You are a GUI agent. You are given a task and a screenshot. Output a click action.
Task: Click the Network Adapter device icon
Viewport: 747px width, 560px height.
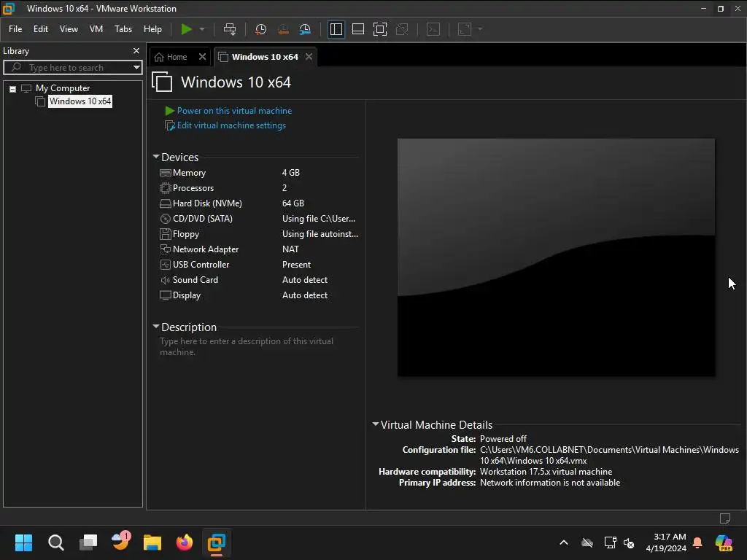pyautogui.click(x=166, y=249)
